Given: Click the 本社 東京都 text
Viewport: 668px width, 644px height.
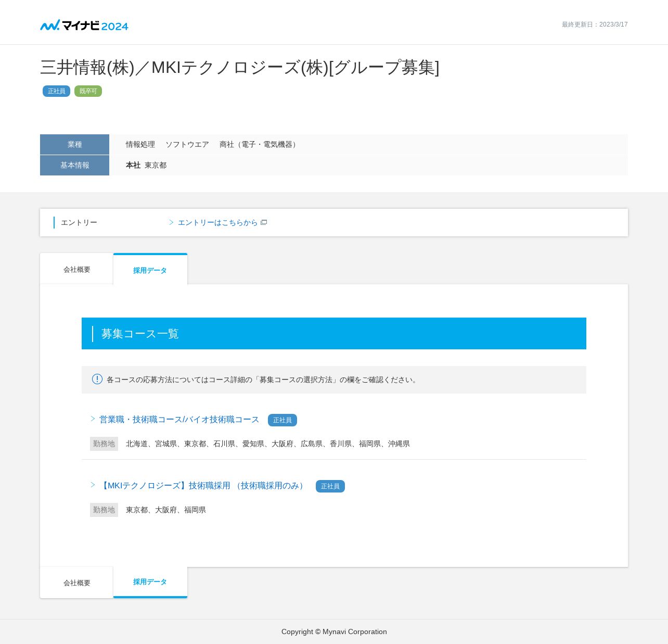Looking at the screenshot, I should [x=146, y=165].
